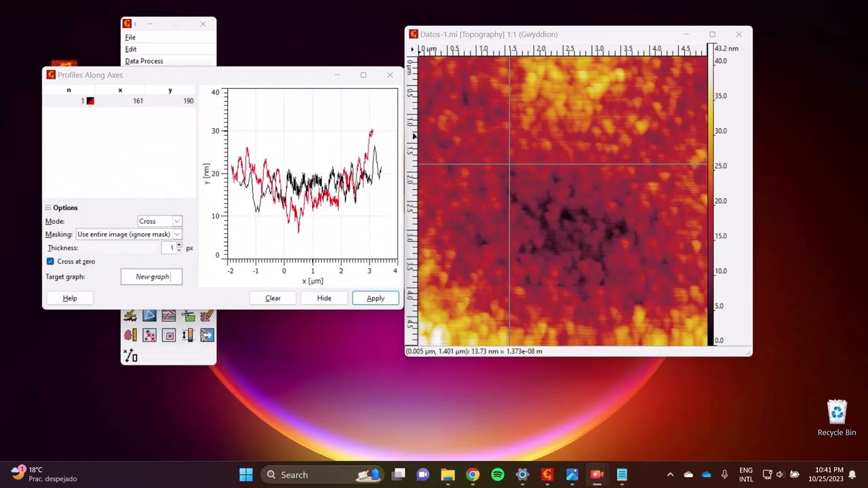This screenshot has width=868, height=488.
Task: Minimize the Profiles Along Axes dialog
Action: (x=337, y=75)
